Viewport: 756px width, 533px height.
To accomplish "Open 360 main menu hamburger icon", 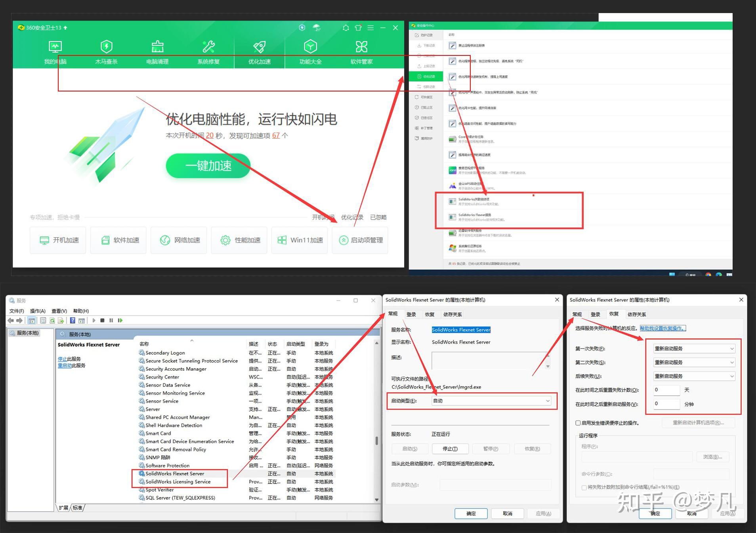I will click(x=370, y=28).
